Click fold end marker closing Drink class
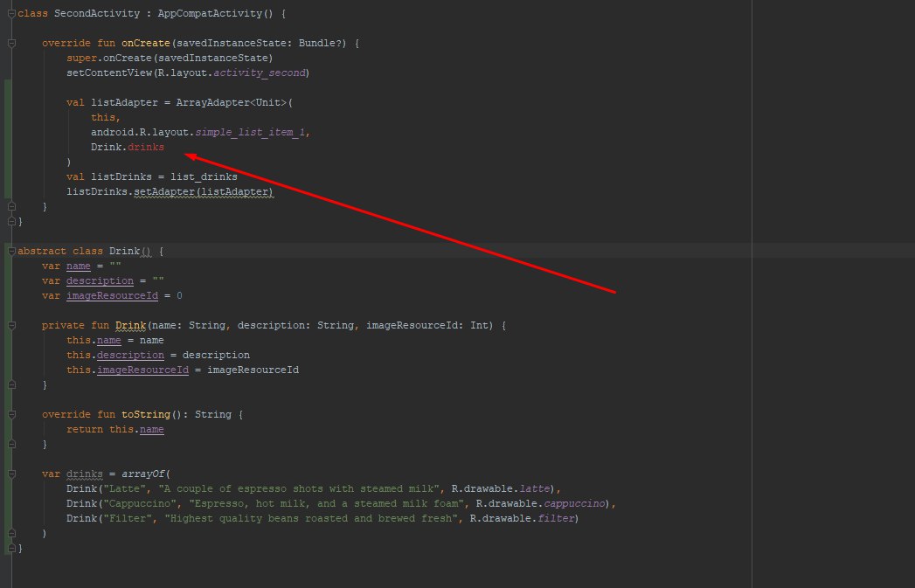 (11, 549)
